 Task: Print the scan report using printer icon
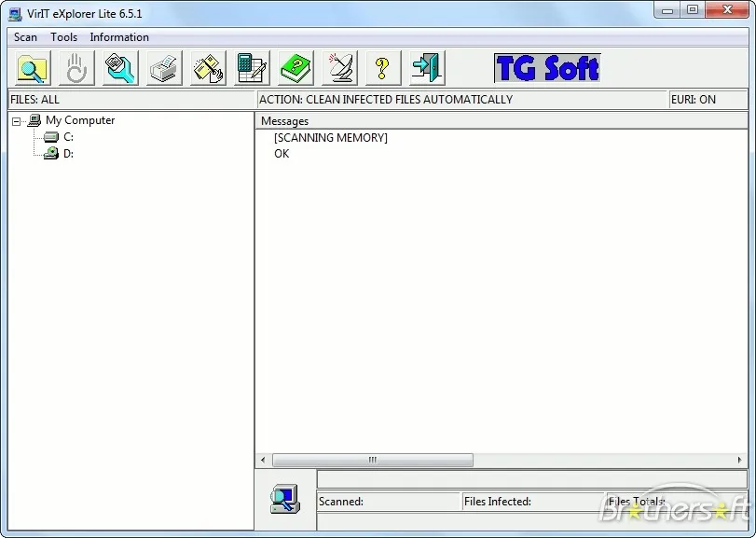162,67
